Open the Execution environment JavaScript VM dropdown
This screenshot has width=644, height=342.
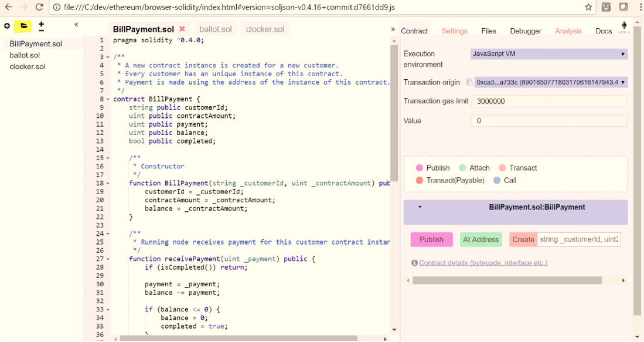(548, 54)
